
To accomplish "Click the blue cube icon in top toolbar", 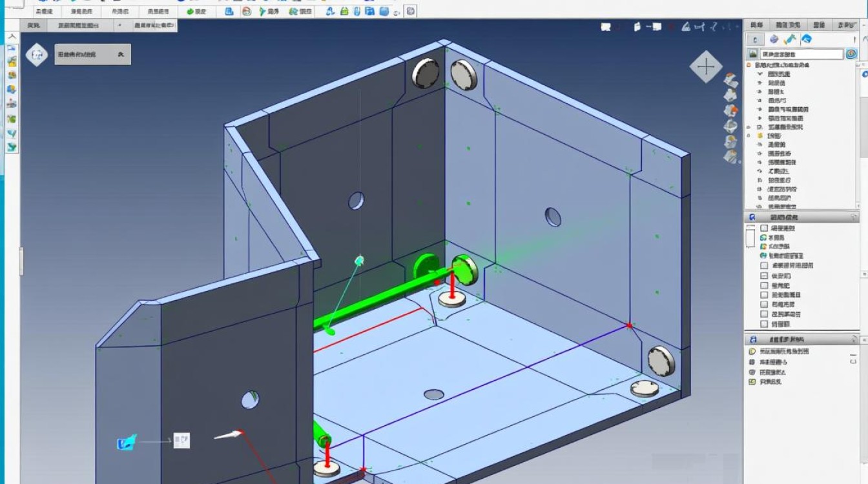I will pyautogui.click(x=384, y=12).
